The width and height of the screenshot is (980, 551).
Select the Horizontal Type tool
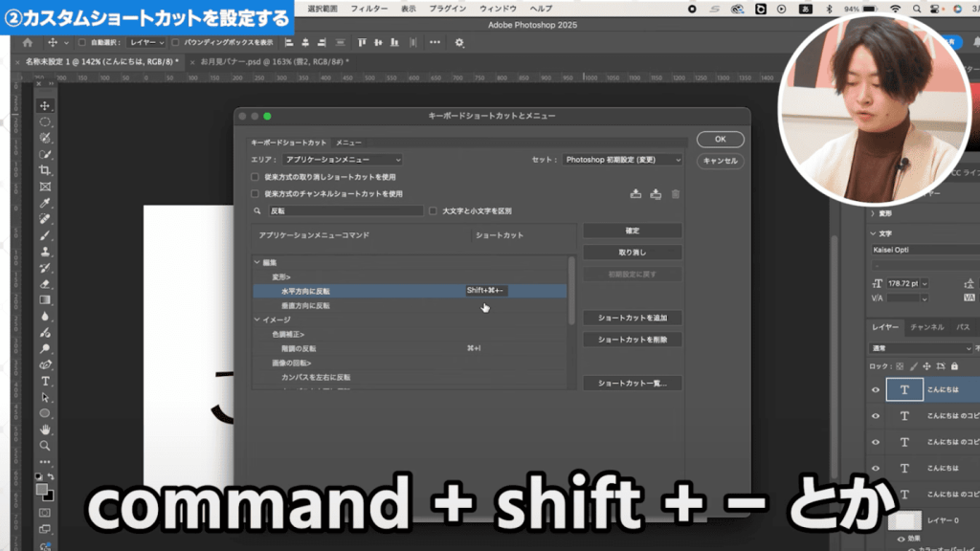pyautogui.click(x=45, y=381)
